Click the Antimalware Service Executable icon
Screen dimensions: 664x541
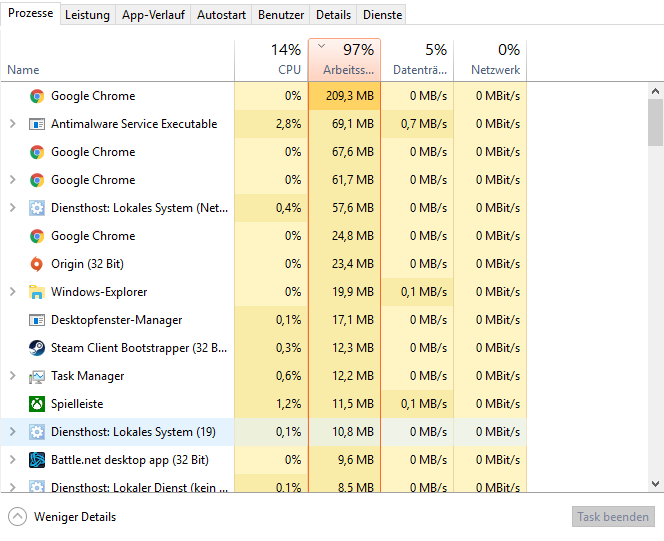pyautogui.click(x=37, y=124)
